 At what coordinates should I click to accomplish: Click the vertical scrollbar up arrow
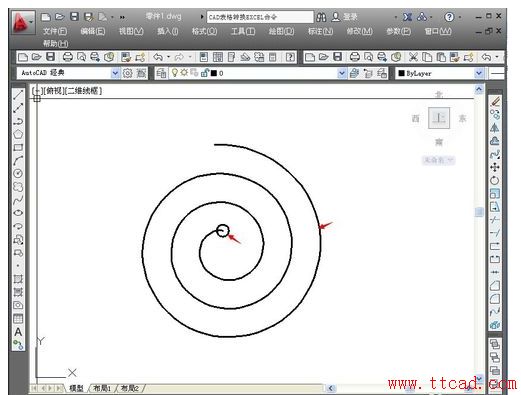coord(479,89)
